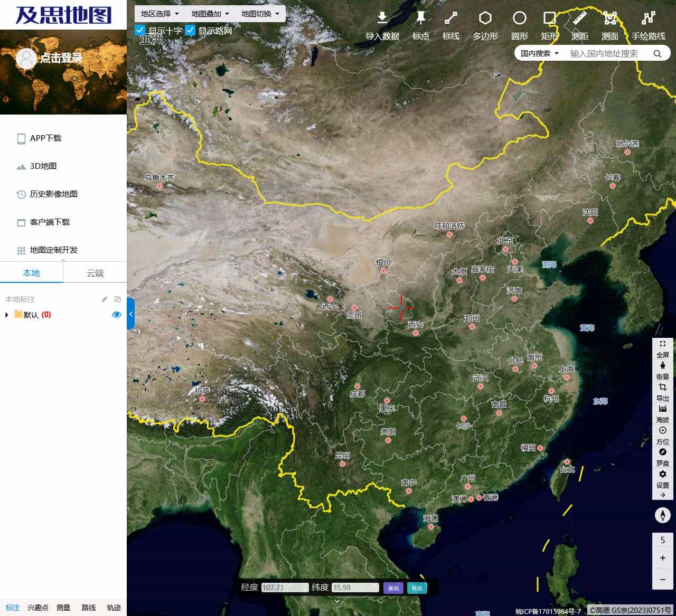Click the 查询 coordinate query button
This screenshot has height=616, width=676.
coord(393,587)
